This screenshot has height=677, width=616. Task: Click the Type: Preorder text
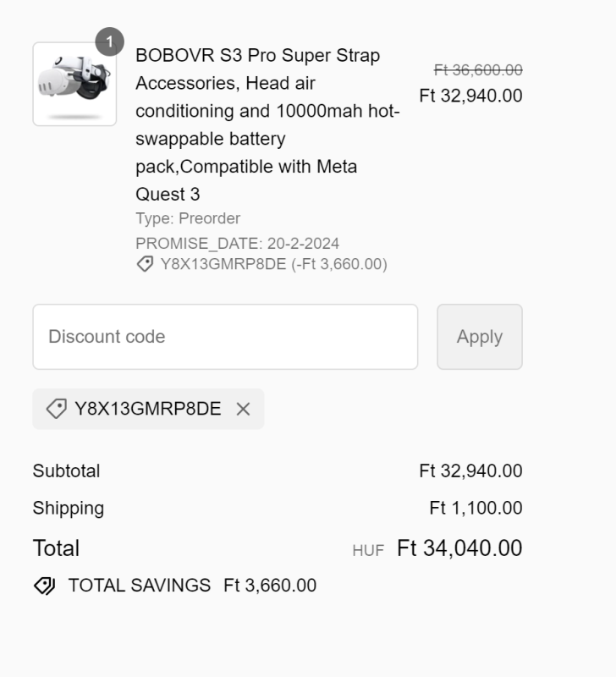188,218
